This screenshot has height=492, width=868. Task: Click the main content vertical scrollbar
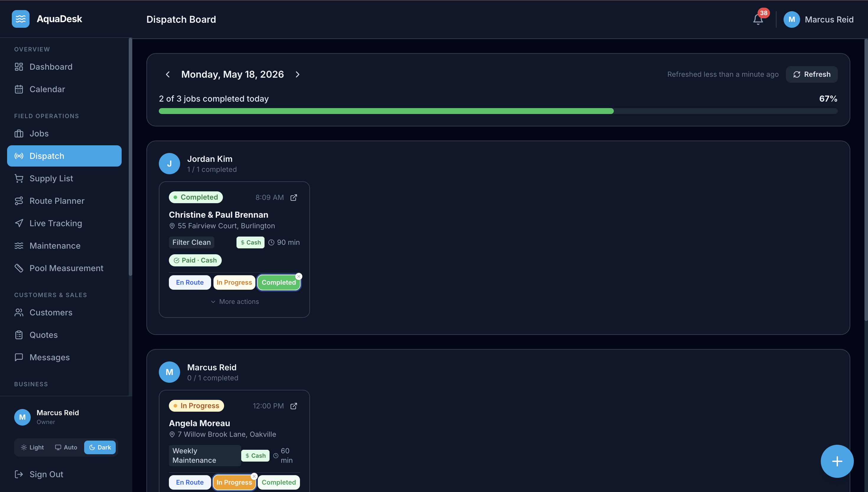click(866, 180)
